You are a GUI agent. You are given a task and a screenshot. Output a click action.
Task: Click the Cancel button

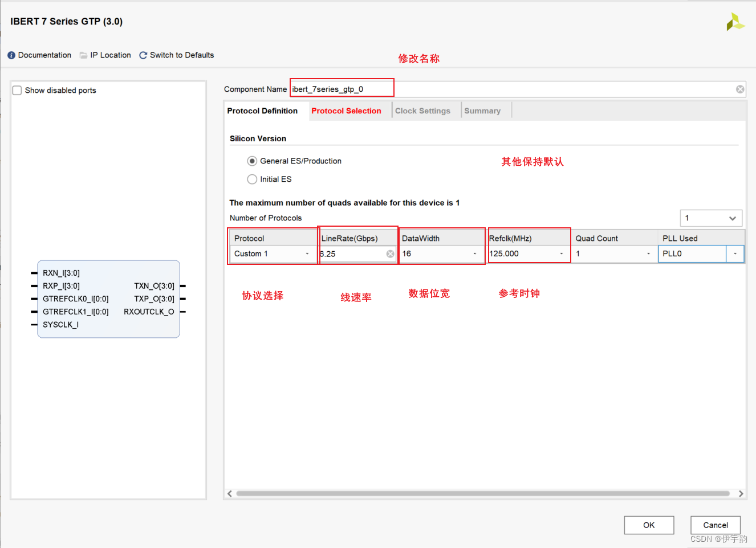pos(716,525)
